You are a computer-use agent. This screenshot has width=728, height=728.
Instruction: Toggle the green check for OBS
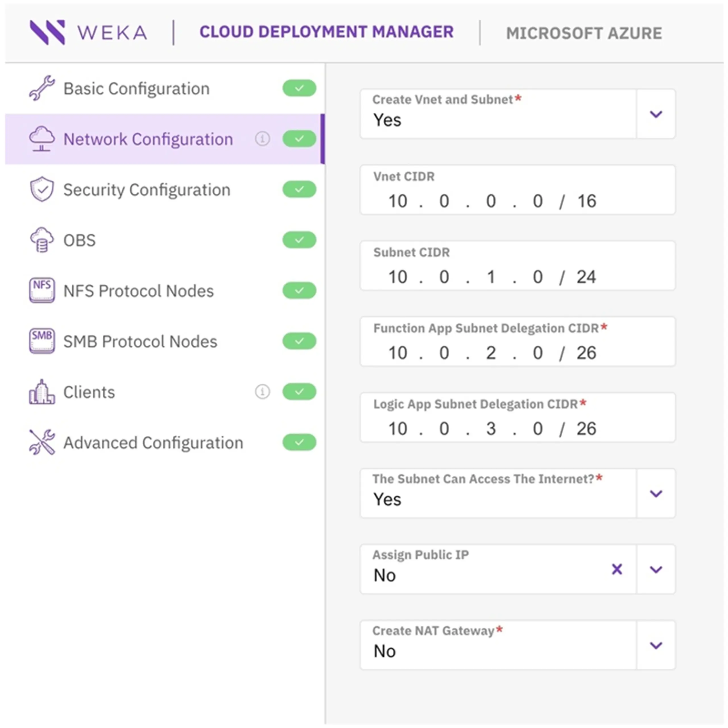click(x=299, y=240)
